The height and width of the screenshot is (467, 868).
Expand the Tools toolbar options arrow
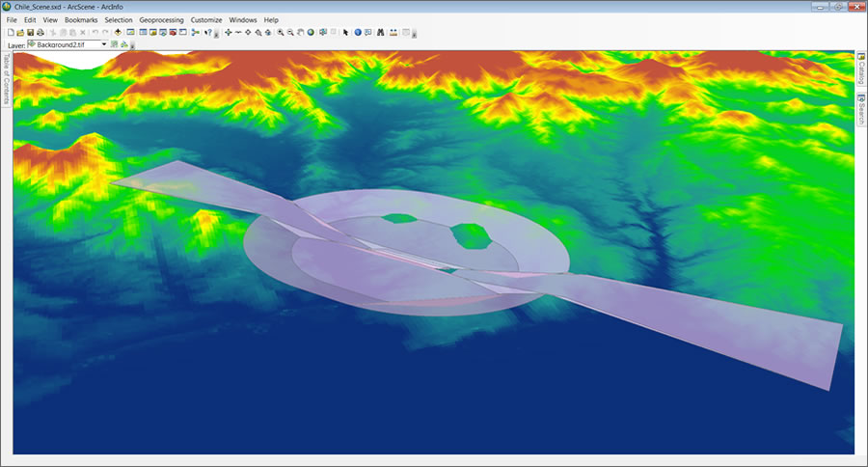(x=414, y=34)
